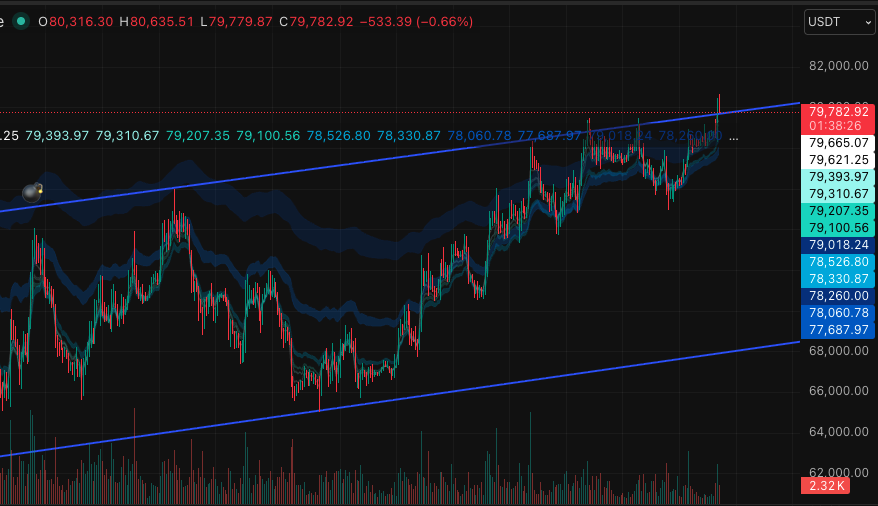Viewport: 878px width, 506px height.
Task: Click the 77,687.97 price axis label
Action: (838, 330)
